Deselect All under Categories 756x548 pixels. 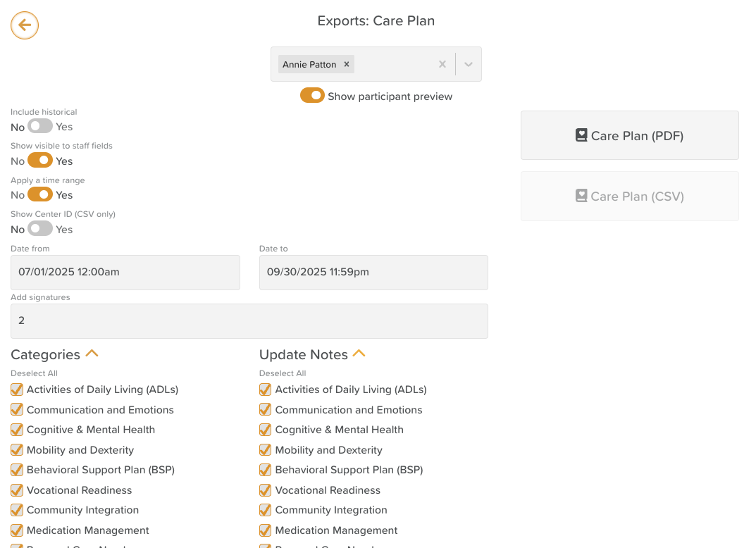click(x=35, y=373)
